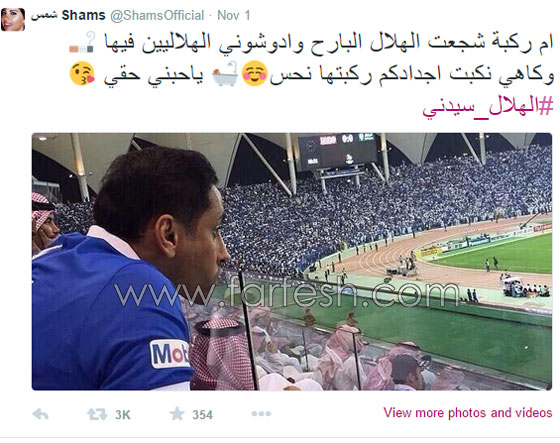Click the blushing smiley emoji
The image size is (560, 443).
tap(255, 74)
